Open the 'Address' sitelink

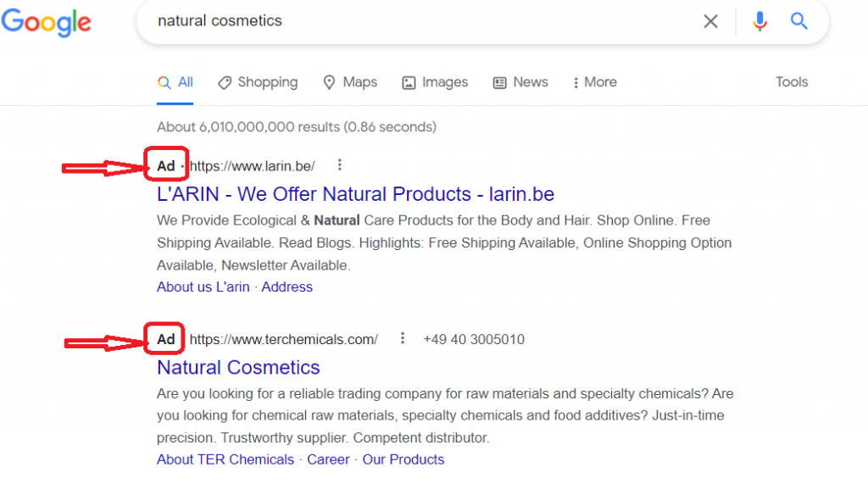(x=287, y=286)
